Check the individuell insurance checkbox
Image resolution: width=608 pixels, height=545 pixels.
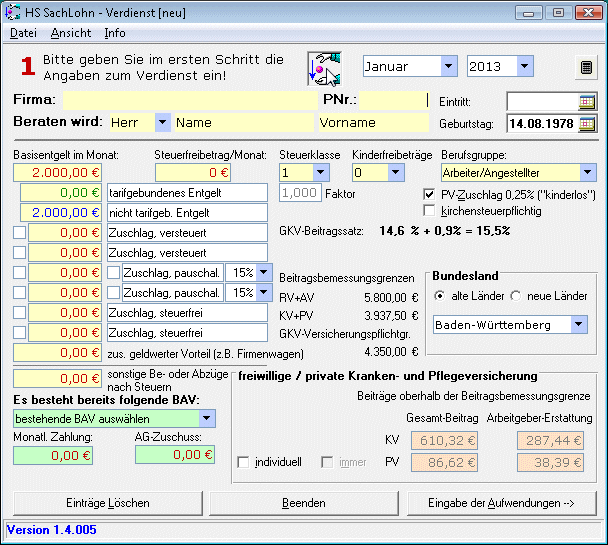pos(244,462)
